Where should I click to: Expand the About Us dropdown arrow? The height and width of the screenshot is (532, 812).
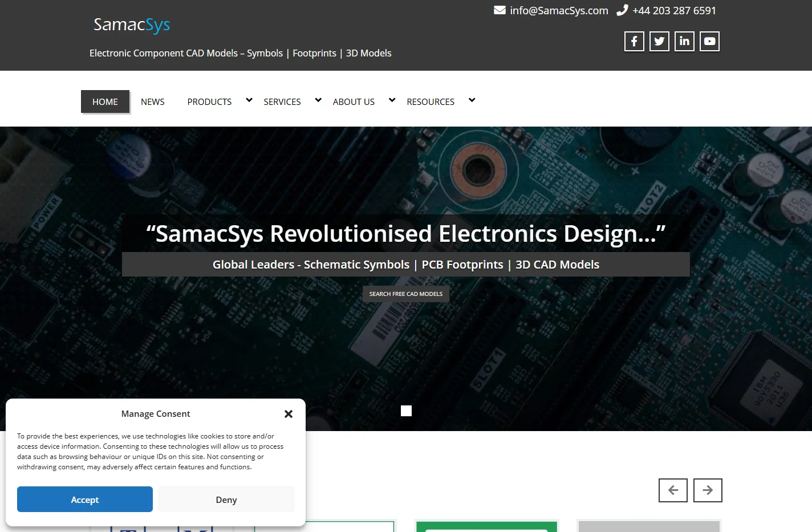click(392, 100)
